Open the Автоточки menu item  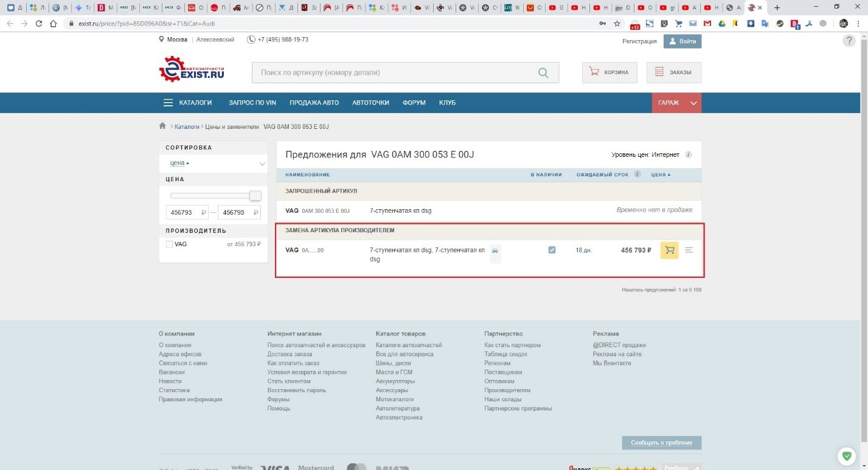(x=370, y=103)
